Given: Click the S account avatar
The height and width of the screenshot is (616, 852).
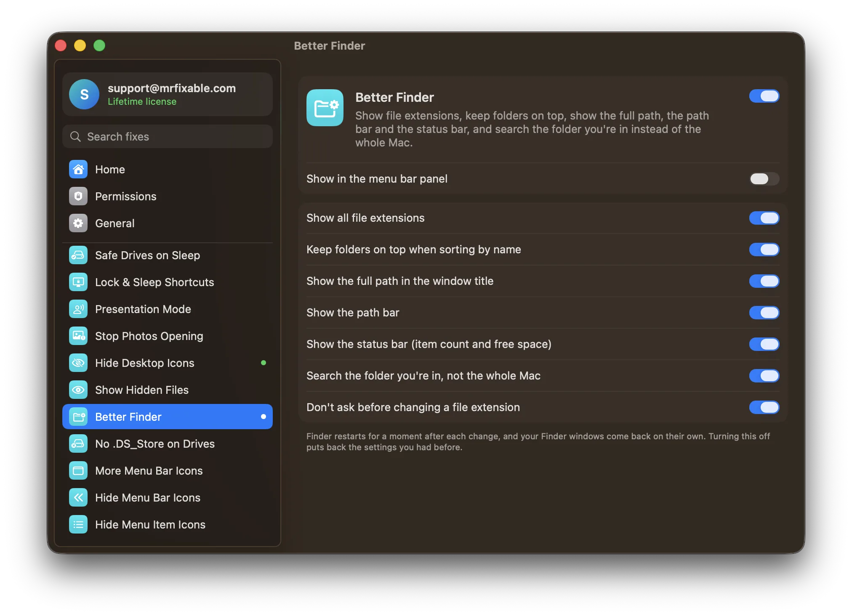Looking at the screenshot, I should 84,94.
